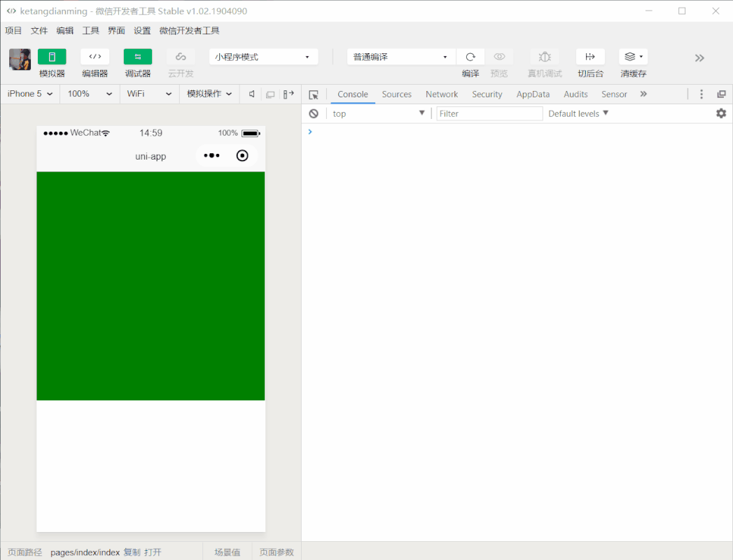This screenshot has width=733, height=560.
Task: Open the 编辑 menu
Action: click(65, 31)
